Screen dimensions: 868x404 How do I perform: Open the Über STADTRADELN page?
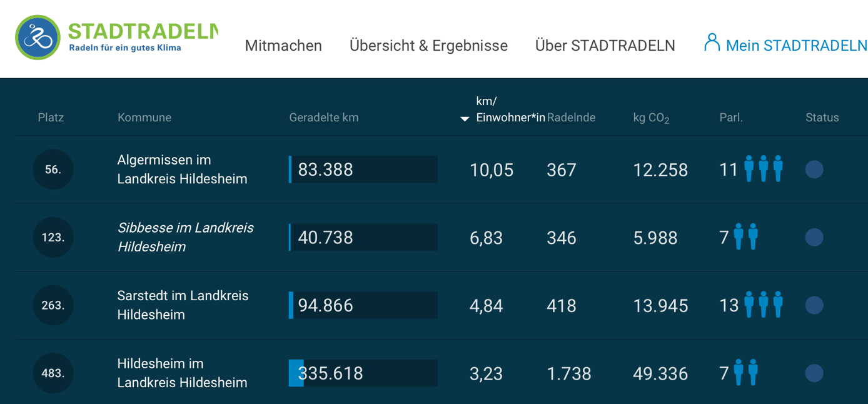(x=605, y=46)
